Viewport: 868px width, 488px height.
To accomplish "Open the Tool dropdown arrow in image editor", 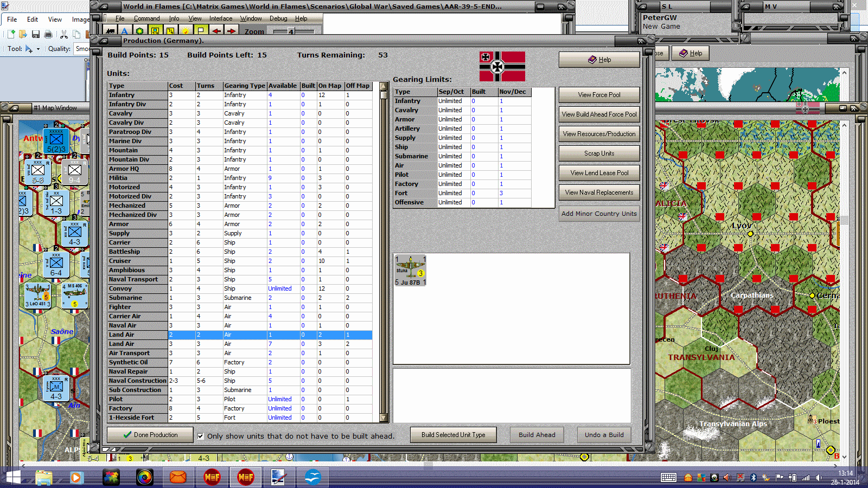I will tap(38, 49).
